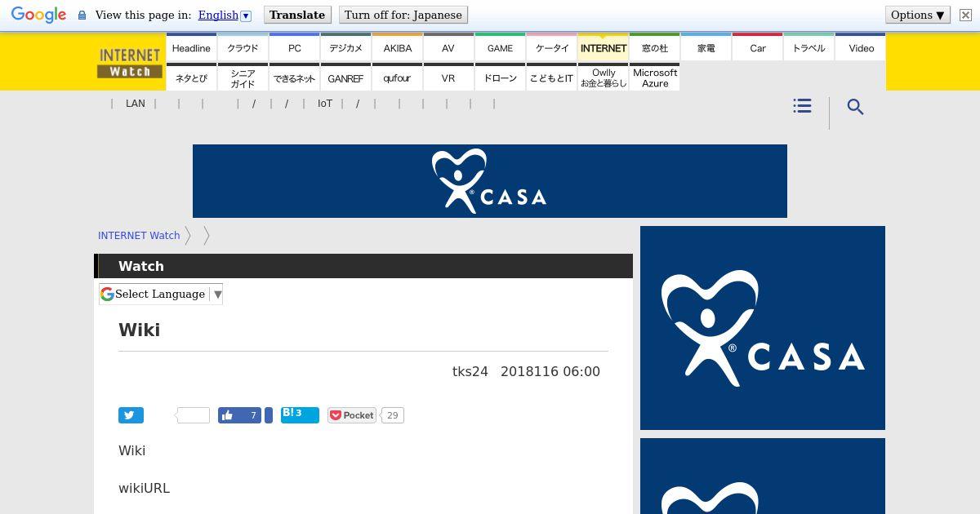
Task: Open the search magnifier icon
Action: [x=855, y=107]
